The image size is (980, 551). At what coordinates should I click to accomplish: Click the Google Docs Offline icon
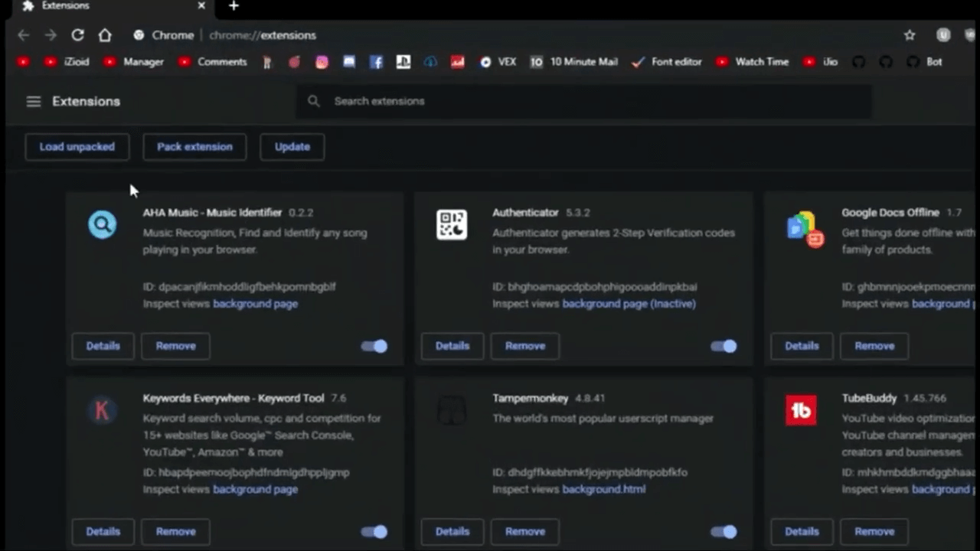[x=805, y=229]
